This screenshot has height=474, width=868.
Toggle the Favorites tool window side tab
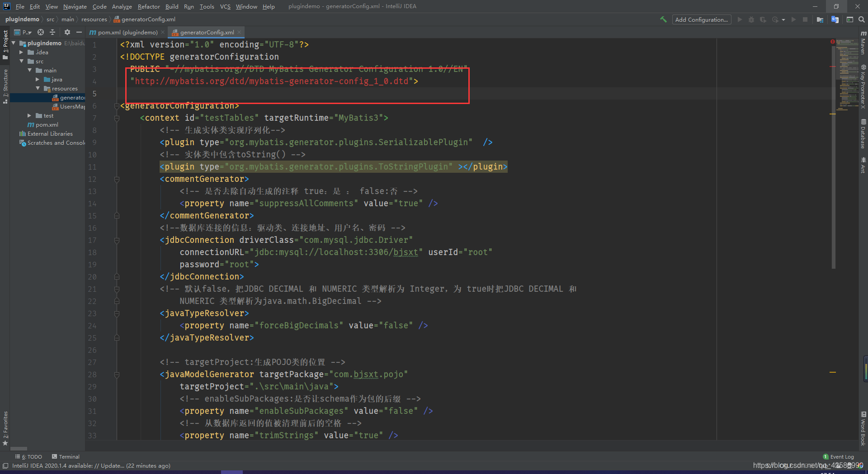pyautogui.click(x=5, y=428)
